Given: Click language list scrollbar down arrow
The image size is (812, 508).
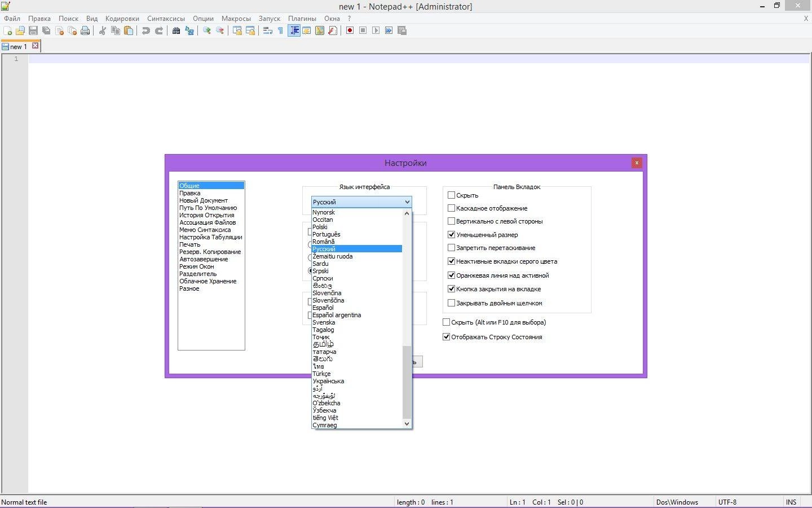Looking at the screenshot, I should [x=407, y=423].
